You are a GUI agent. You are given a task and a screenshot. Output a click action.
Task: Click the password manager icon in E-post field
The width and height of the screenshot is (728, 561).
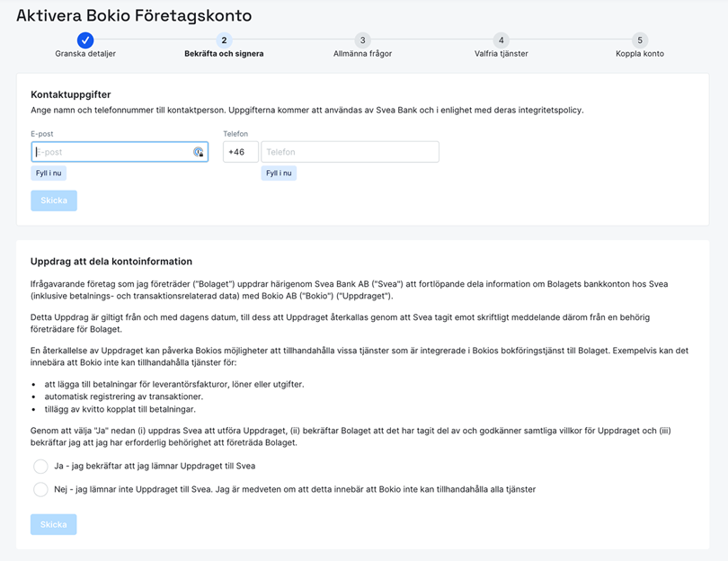pyautogui.click(x=199, y=152)
